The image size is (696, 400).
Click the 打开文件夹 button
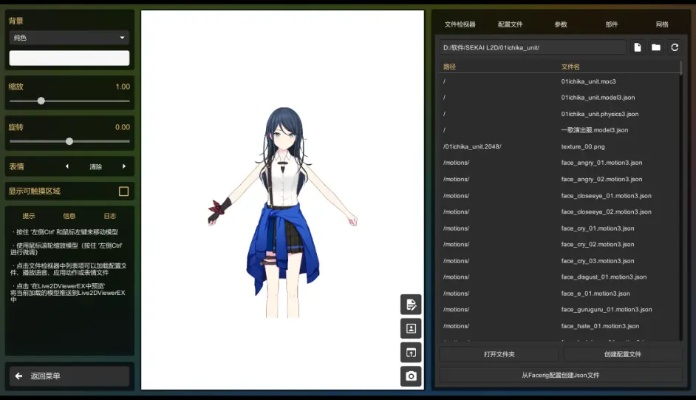pyautogui.click(x=499, y=354)
